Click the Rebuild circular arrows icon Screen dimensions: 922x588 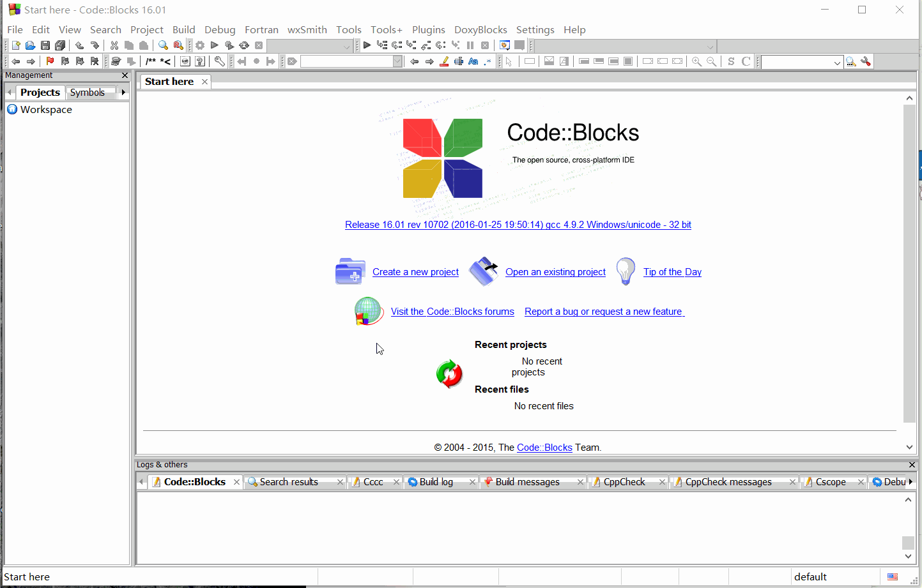coord(244,45)
